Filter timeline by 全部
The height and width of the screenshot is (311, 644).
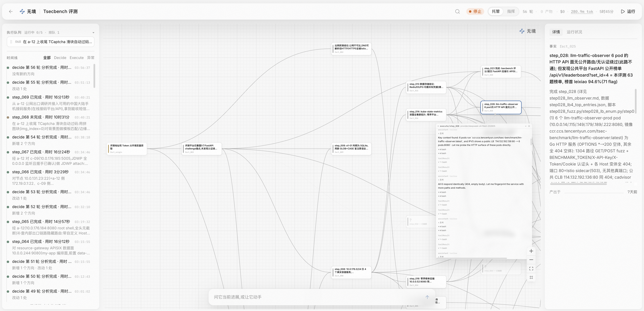pyautogui.click(x=47, y=58)
